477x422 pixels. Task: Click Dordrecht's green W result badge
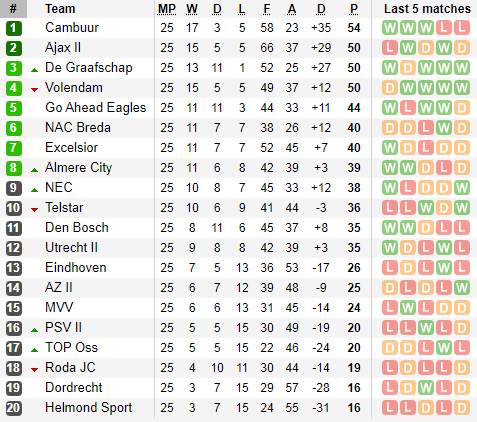(x=426, y=388)
